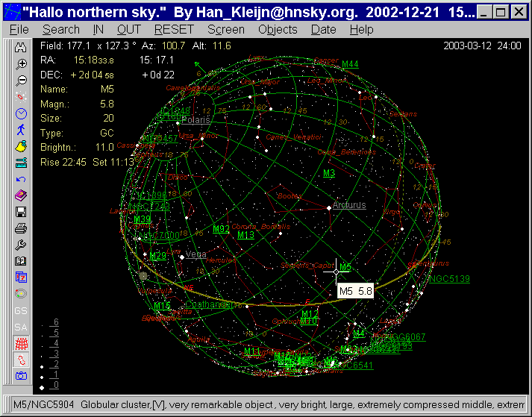Click the blue undo arrow icon

[21, 179]
